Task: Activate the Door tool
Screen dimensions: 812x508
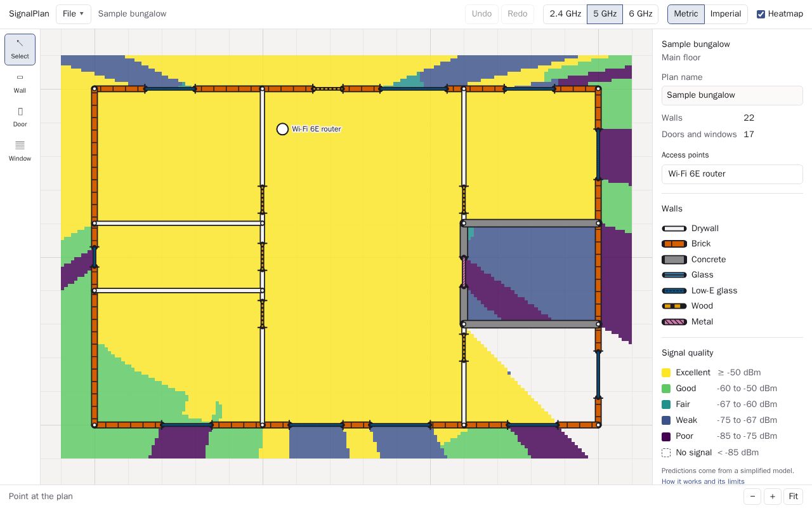Action: pos(20,117)
